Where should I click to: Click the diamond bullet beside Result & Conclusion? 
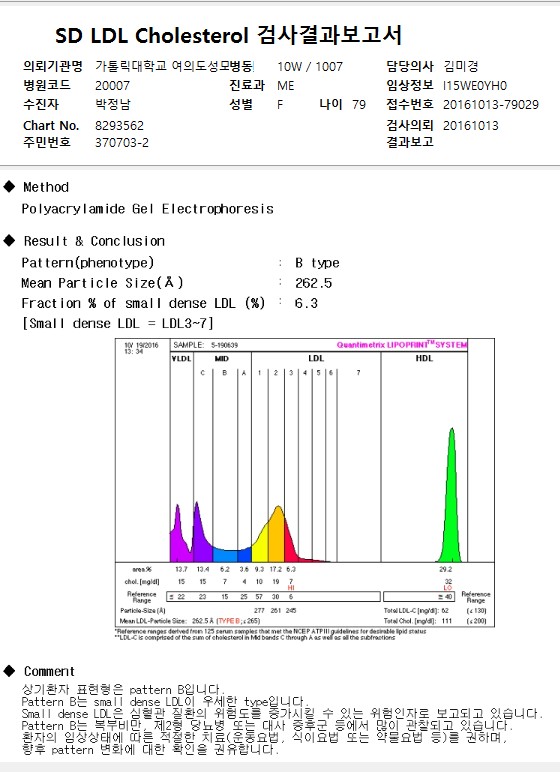9,240
